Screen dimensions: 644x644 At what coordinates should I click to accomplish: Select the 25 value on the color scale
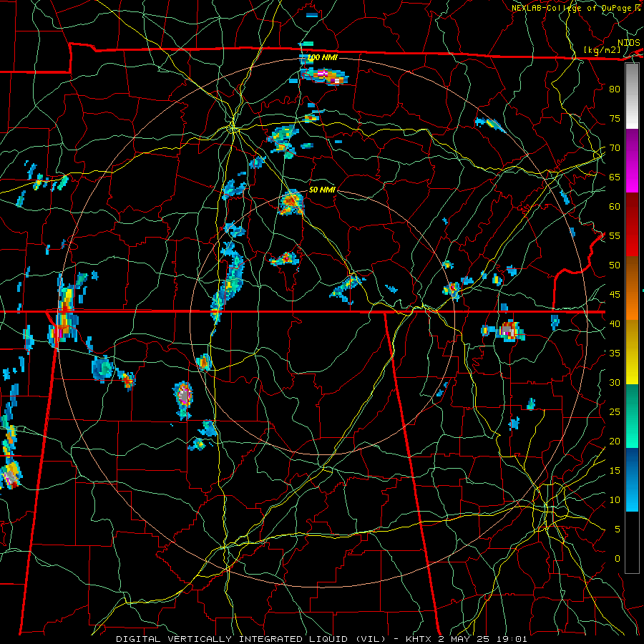click(615, 412)
